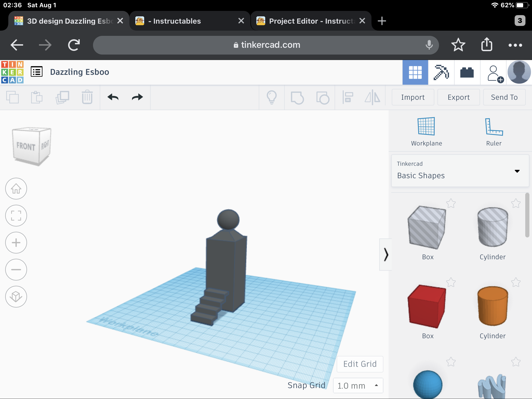Open the tab count overview button

click(520, 21)
